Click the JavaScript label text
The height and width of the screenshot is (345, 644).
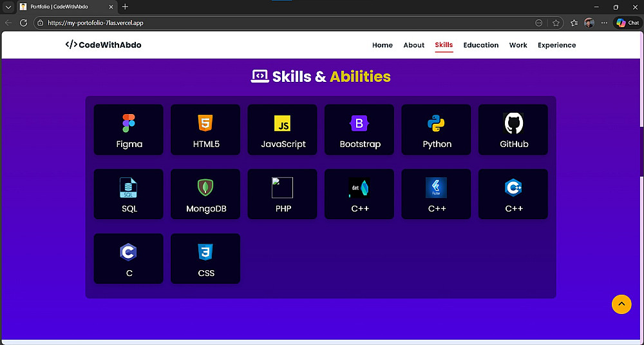283,144
